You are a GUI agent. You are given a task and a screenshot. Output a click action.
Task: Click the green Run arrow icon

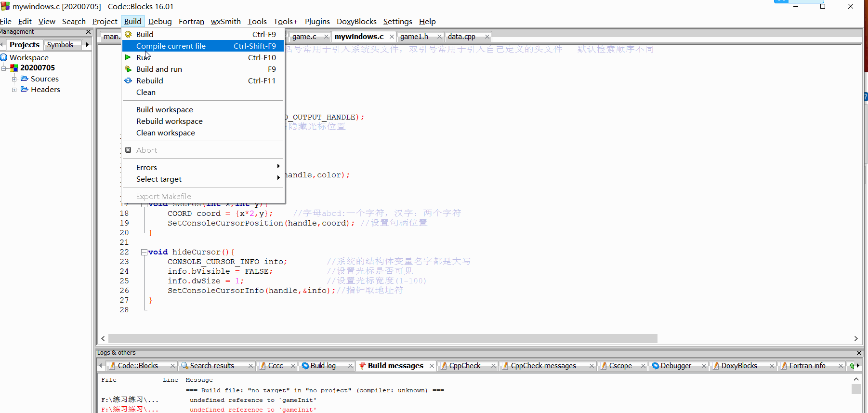128,57
